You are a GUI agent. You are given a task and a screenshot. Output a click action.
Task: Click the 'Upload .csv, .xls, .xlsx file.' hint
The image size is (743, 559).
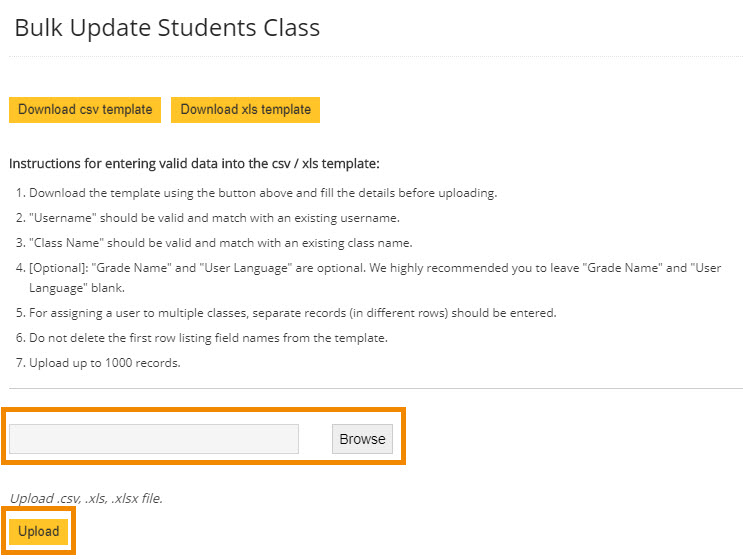pyautogui.click(x=86, y=498)
